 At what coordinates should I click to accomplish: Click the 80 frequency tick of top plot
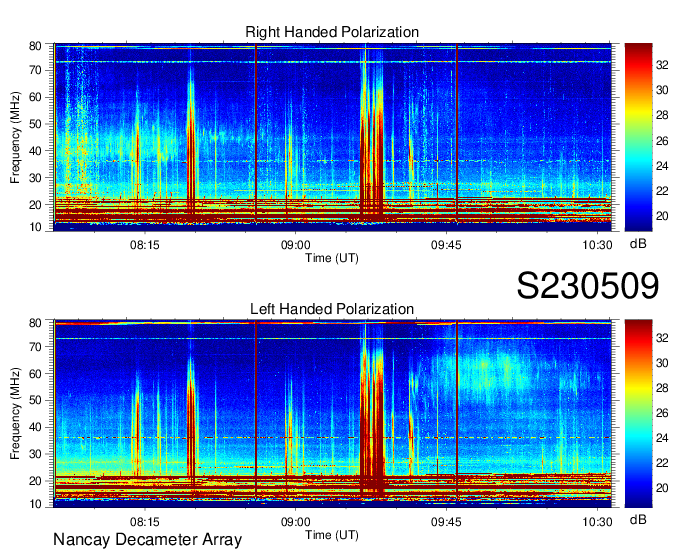[x=35, y=46]
